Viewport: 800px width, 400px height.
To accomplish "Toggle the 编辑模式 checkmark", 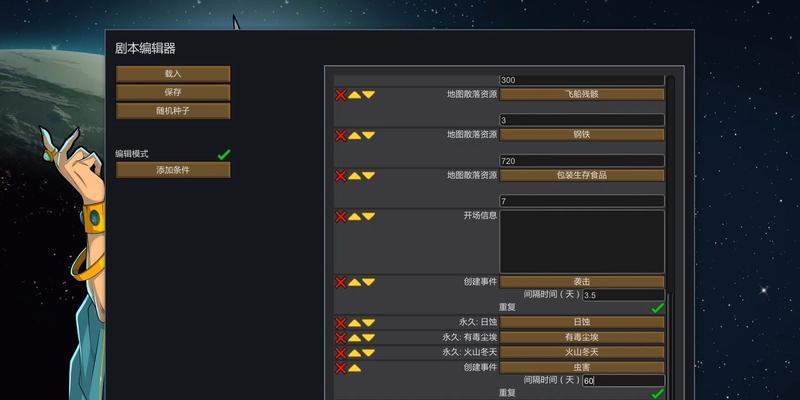I will pos(223,154).
